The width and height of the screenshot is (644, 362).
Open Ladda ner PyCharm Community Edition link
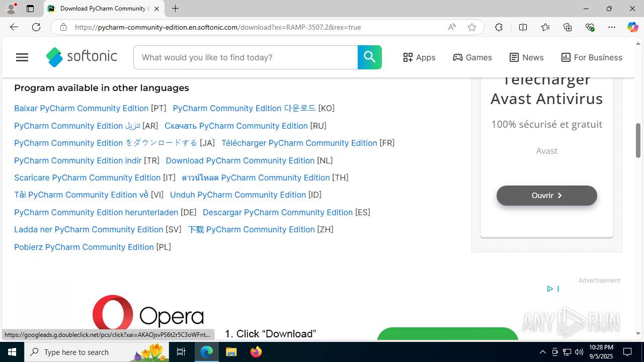pyautogui.click(x=89, y=229)
